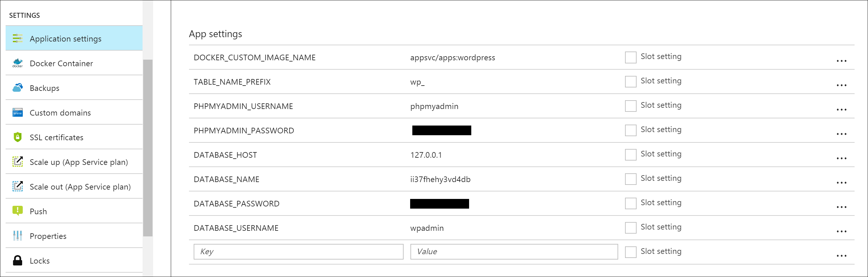Expand ellipsis menu for DATABASE_USERNAME row
This screenshot has width=868, height=277.
pyautogui.click(x=841, y=231)
